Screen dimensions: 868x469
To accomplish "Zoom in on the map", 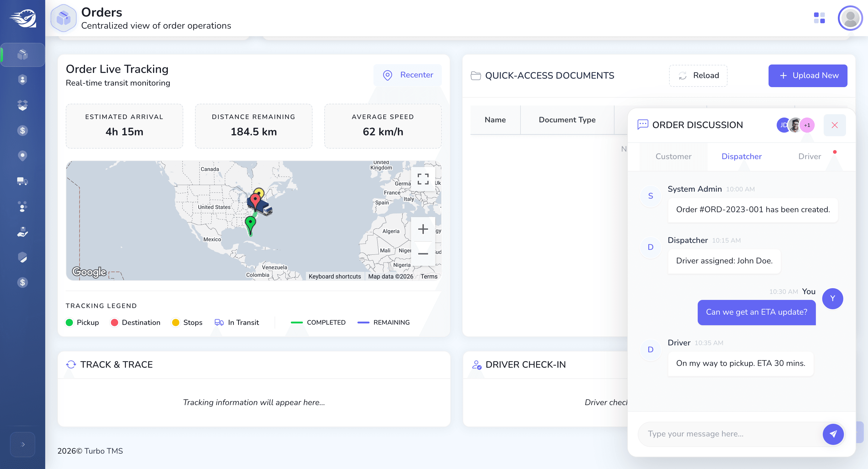I will click(x=423, y=229).
